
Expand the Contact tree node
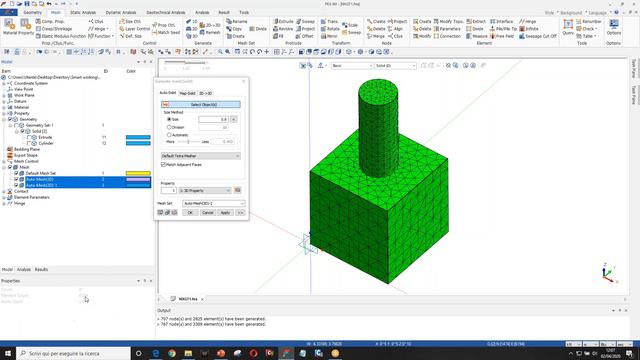click(x=4, y=191)
